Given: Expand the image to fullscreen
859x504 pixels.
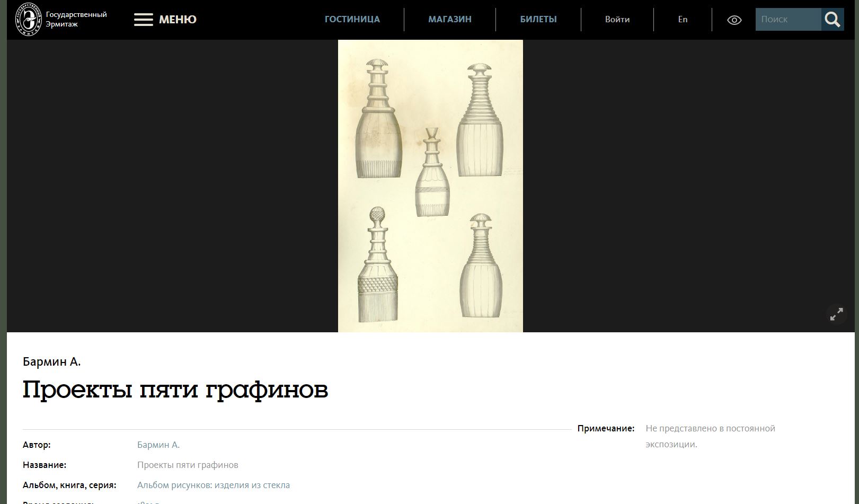Looking at the screenshot, I should [x=836, y=314].
